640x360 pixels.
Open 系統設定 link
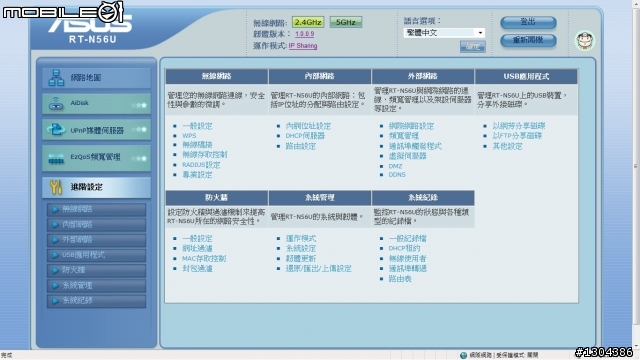click(300, 248)
